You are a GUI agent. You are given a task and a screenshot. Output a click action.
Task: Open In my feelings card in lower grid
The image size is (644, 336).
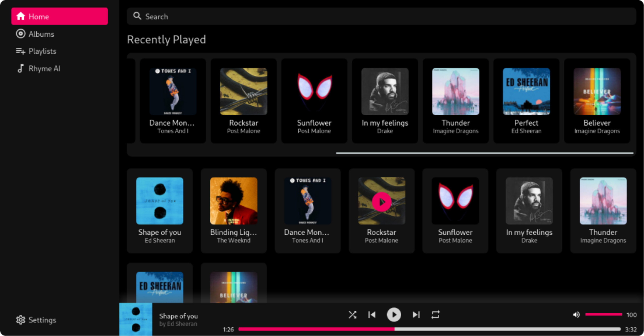(x=529, y=211)
